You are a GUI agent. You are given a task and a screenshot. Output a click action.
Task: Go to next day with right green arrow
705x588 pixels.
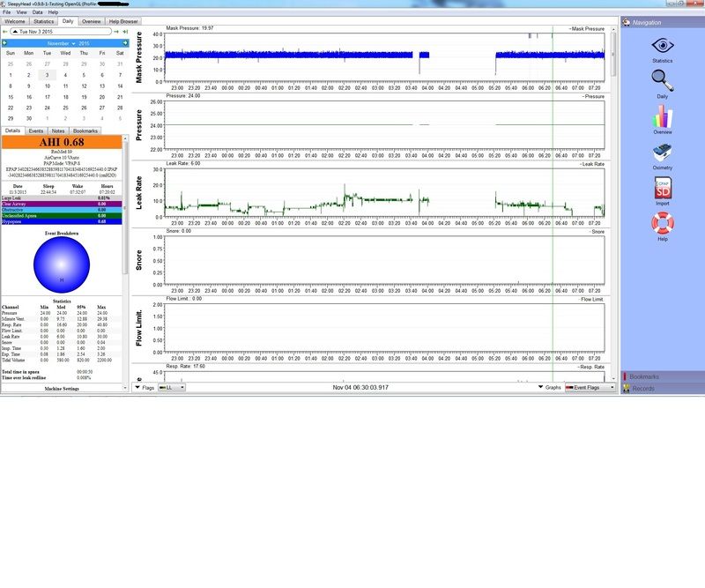pos(116,32)
